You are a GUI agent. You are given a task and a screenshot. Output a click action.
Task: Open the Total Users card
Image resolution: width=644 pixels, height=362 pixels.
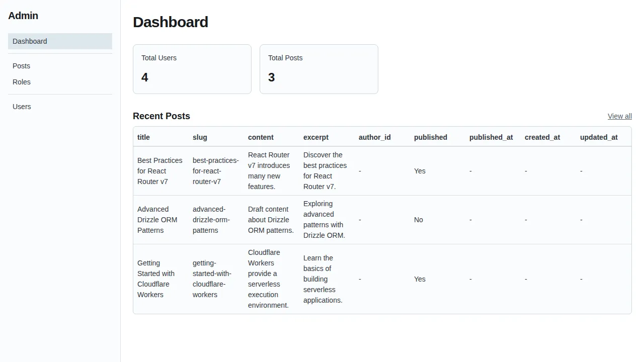tap(192, 69)
